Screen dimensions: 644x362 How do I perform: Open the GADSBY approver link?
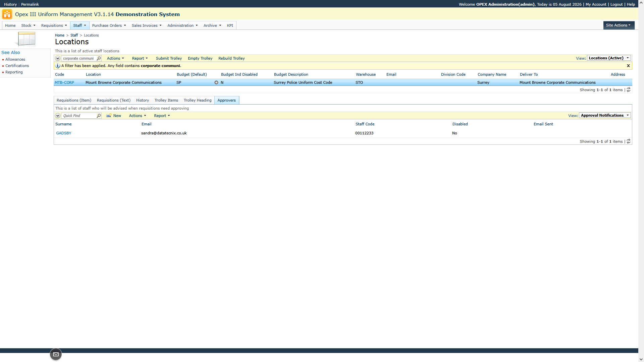click(64, 133)
